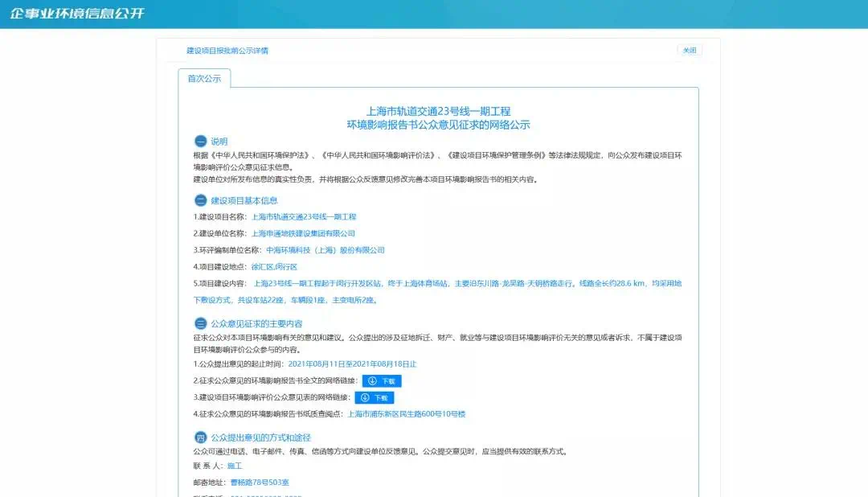Image resolution: width=868 pixels, height=497 pixels.
Task: Click download arrow icon for 公众意见表
Action: point(365,397)
